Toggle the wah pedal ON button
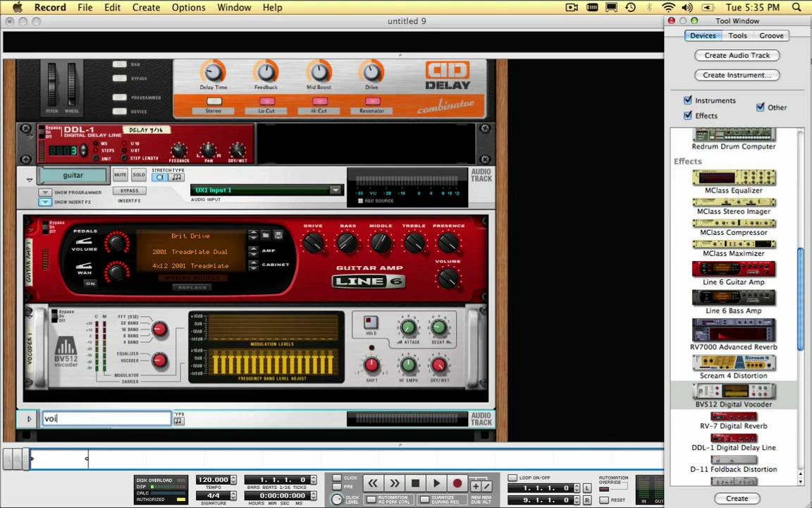Screen dimensions: 812x508 coord(90,284)
